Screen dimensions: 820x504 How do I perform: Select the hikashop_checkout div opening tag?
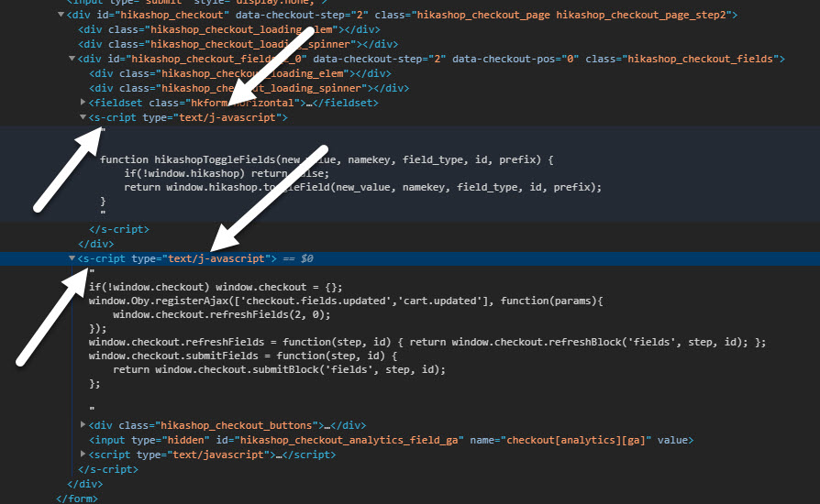click(402, 15)
